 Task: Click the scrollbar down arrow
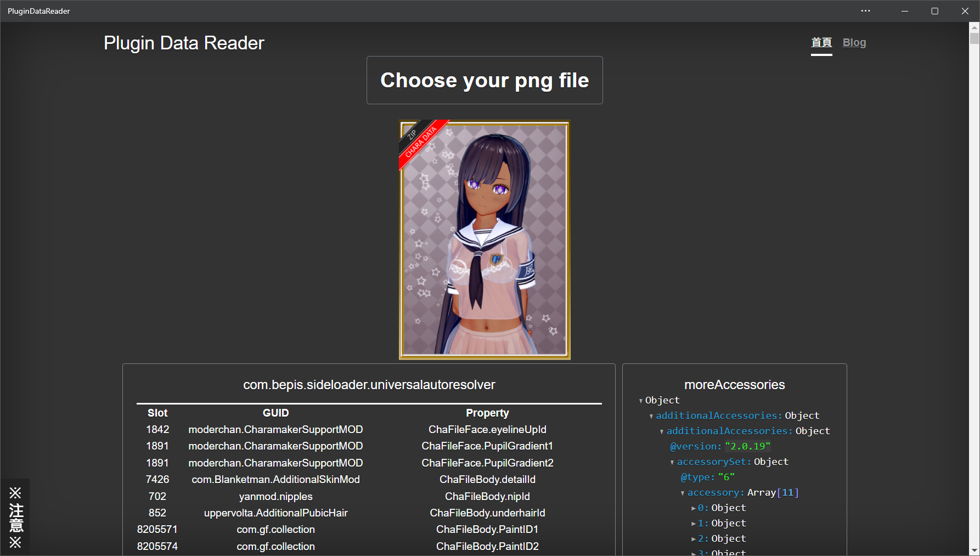pyautogui.click(x=975, y=551)
